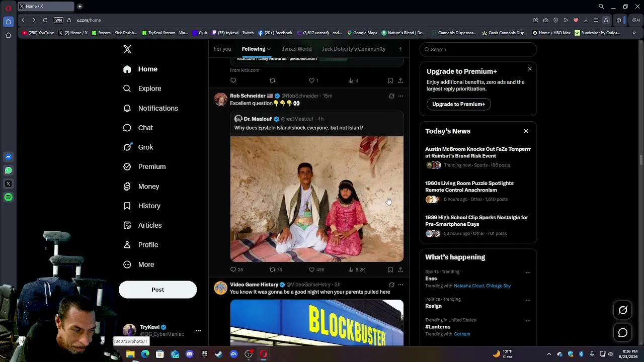Open the quoted post's image
Viewport: 644px width, 362px height.
point(317,199)
